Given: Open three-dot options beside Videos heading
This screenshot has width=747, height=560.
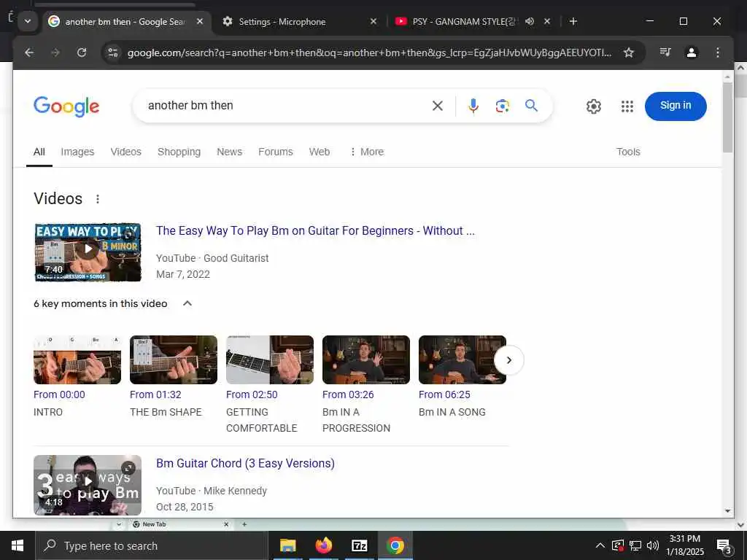Looking at the screenshot, I should [x=98, y=199].
